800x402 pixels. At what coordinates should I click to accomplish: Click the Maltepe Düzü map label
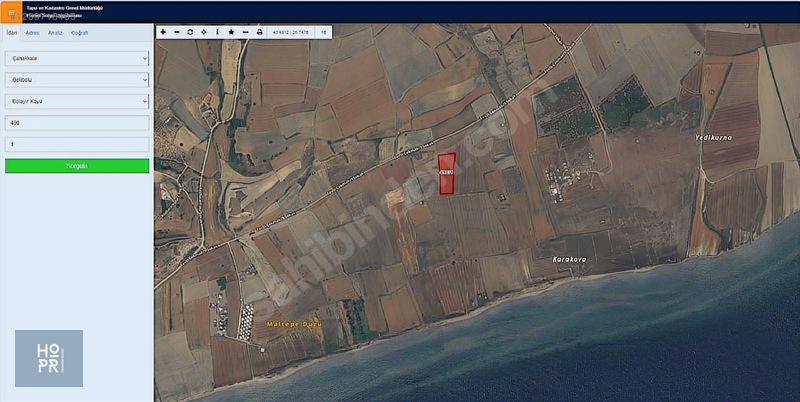click(x=294, y=324)
